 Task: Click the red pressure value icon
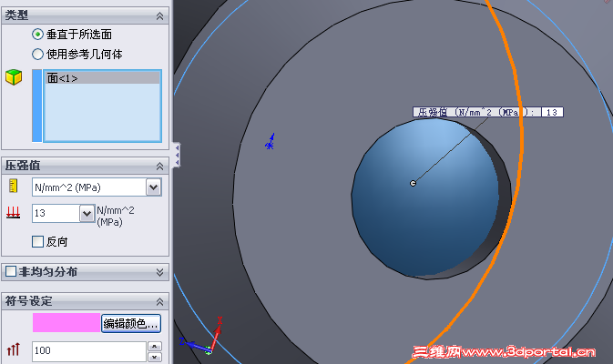(x=14, y=213)
